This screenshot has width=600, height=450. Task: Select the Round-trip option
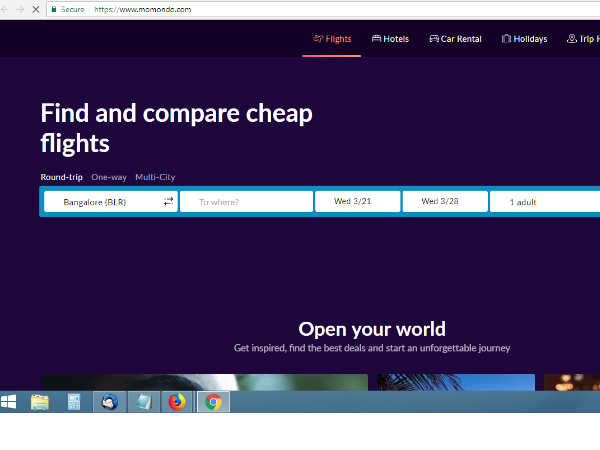[62, 177]
